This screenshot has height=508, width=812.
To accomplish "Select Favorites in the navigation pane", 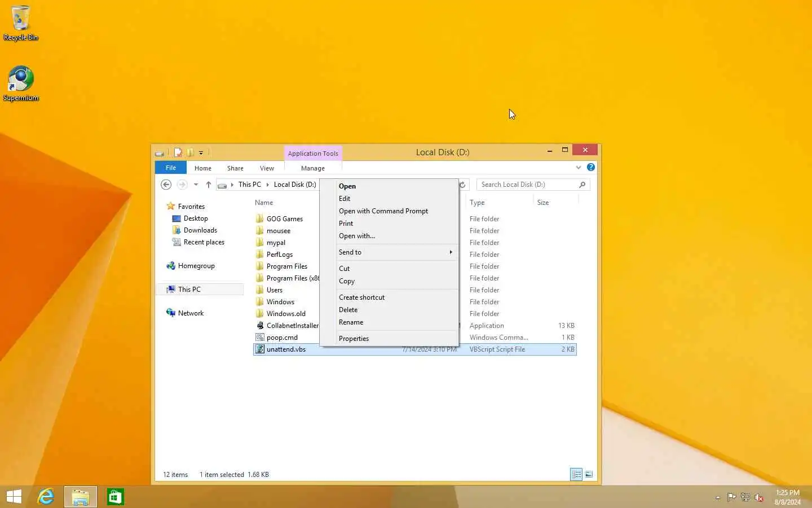I will [x=191, y=207].
